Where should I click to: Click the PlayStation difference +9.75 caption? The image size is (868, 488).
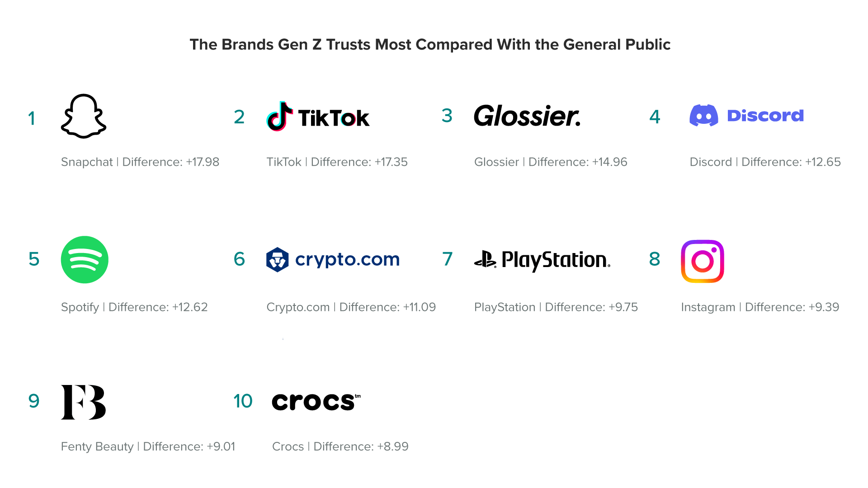point(556,307)
